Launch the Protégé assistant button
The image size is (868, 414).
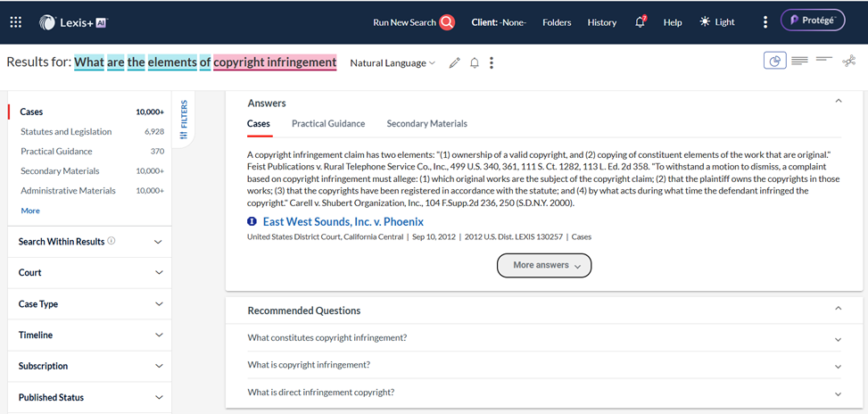pyautogui.click(x=813, y=21)
